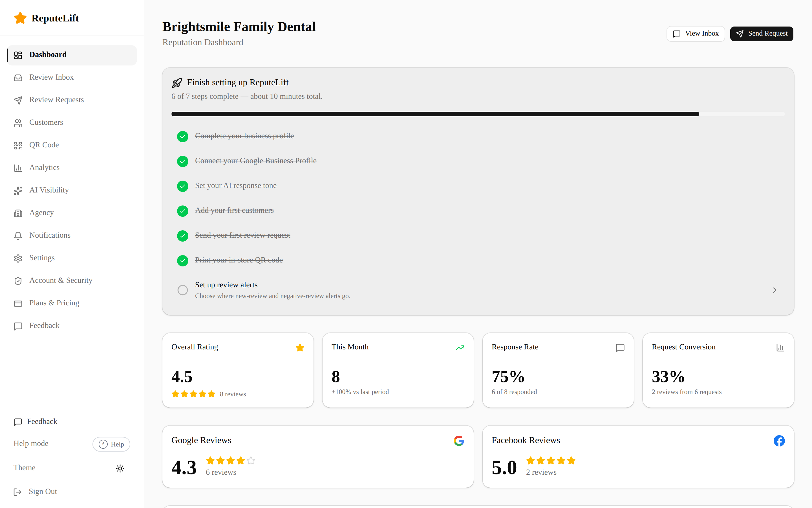Click the Google Reviews card title
The image size is (812, 508).
click(x=201, y=440)
